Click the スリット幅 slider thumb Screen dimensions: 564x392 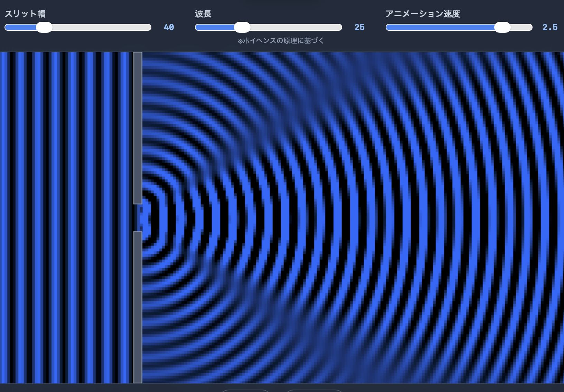pos(44,27)
